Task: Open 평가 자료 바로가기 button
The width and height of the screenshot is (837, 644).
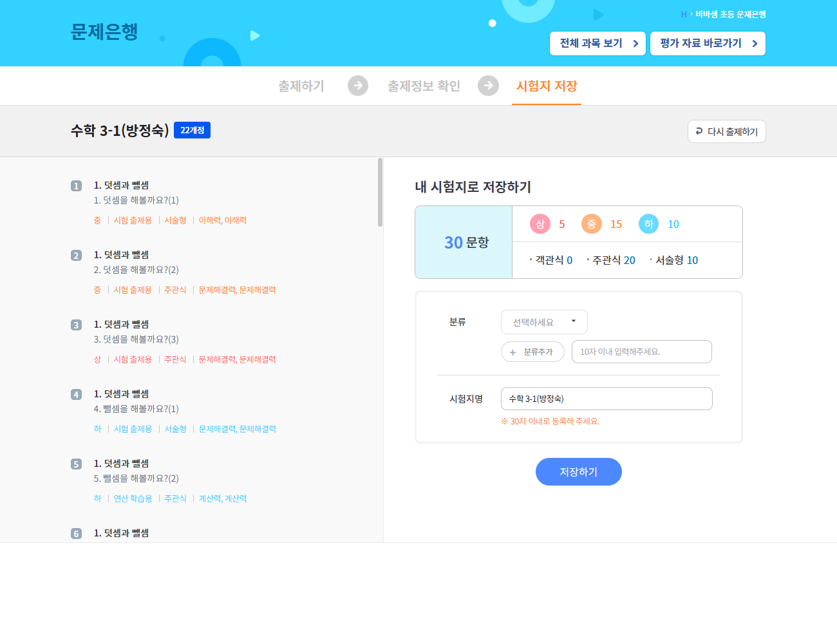Action: pos(708,44)
